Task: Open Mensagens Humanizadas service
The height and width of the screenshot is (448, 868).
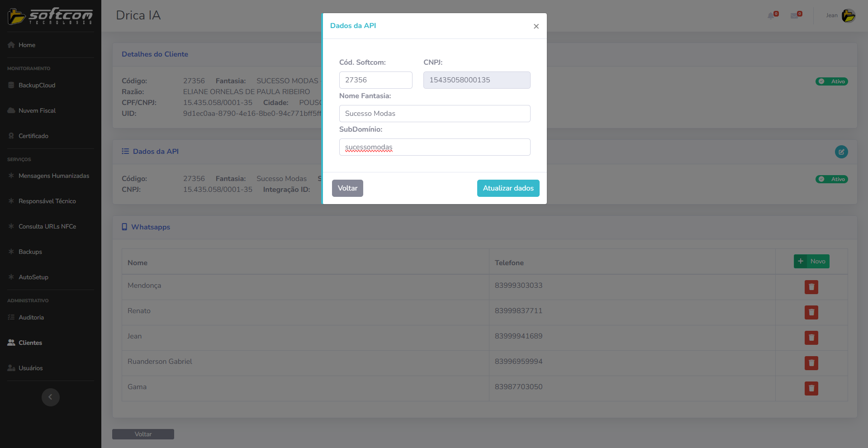Action: 53,176
